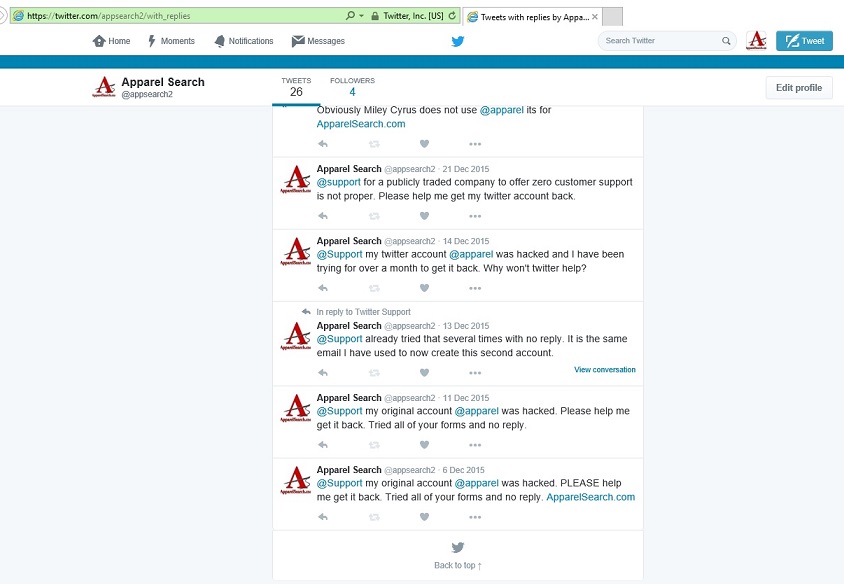Click In reply to Twitter Support text
Screen dimensions: 844x584
[363, 312]
